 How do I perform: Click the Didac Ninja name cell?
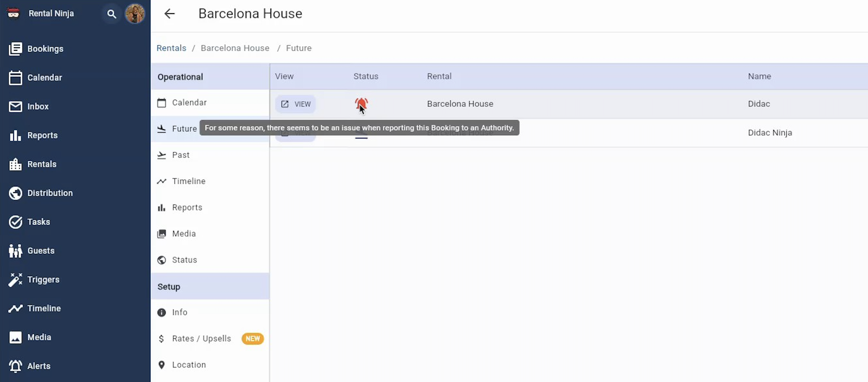(770, 132)
